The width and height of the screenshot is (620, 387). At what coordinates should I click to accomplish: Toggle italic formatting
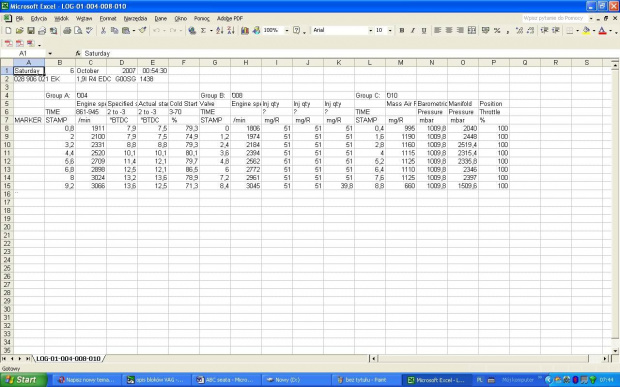click(413, 30)
